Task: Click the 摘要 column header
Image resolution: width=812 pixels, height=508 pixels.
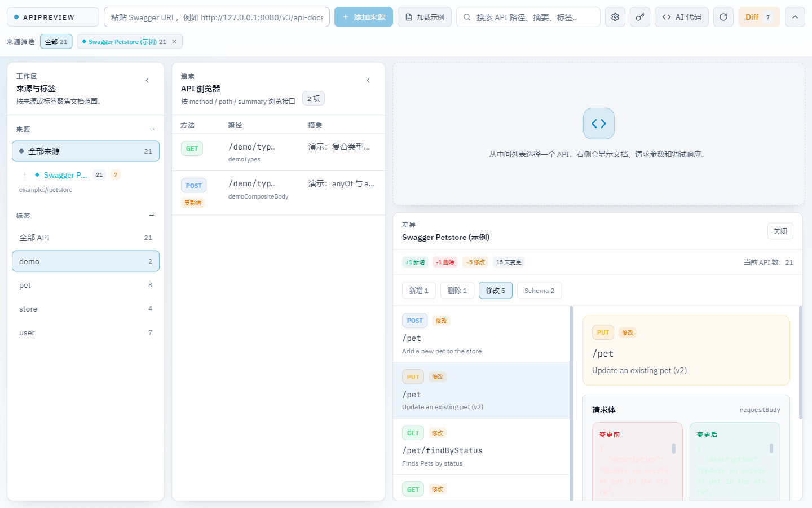Action: point(315,125)
